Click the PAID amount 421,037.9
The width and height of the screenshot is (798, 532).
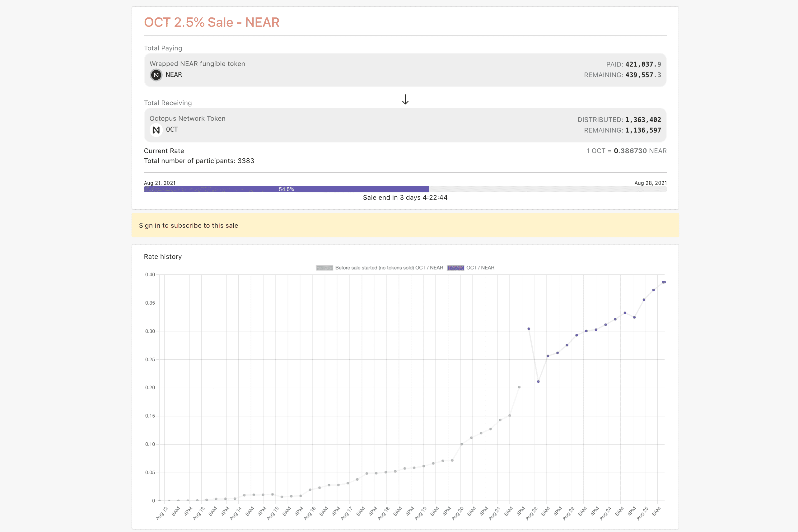643,64
